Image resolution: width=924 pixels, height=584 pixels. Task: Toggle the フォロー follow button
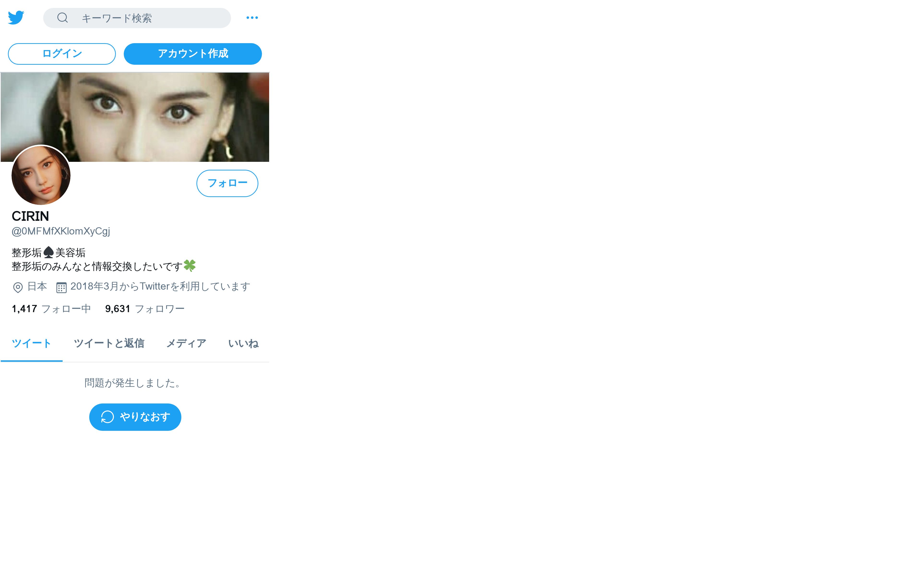[227, 183]
